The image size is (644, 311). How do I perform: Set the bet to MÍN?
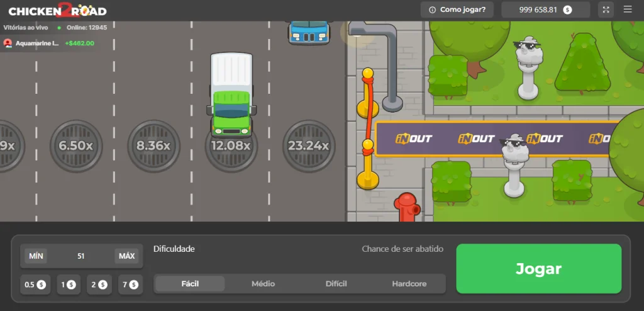click(x=36, y=256)
